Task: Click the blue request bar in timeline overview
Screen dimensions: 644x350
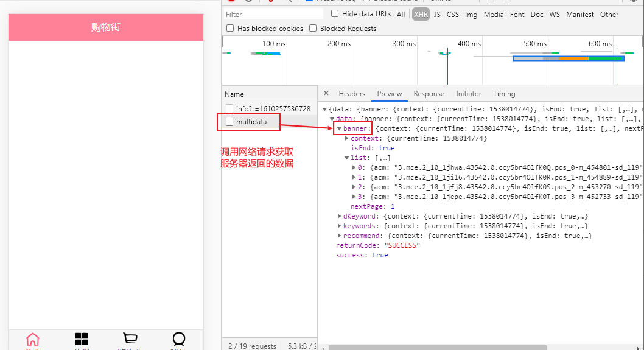Action: (x=569, y=59)
